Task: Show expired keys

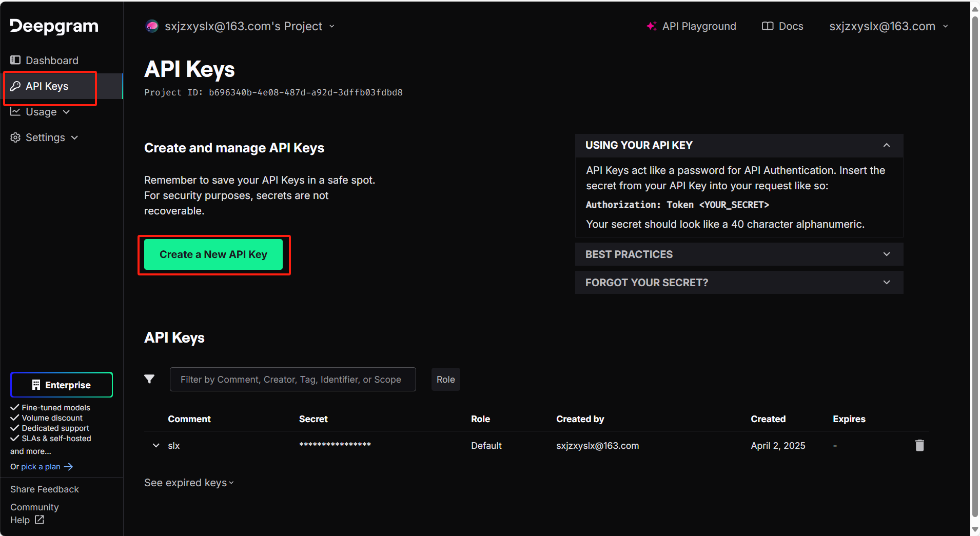Action: 189,483
